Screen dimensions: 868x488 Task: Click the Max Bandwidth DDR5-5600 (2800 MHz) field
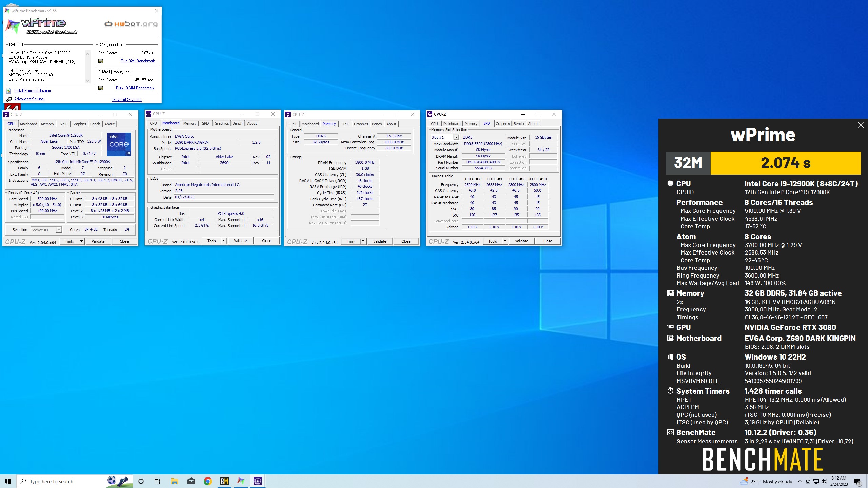click(483, 144)
